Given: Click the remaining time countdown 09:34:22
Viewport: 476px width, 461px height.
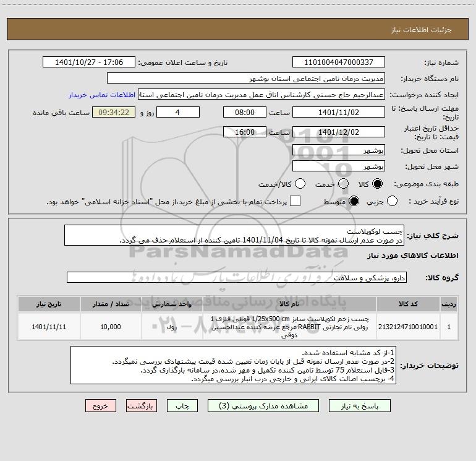Looking at the screenshot, I should (114, 112).
